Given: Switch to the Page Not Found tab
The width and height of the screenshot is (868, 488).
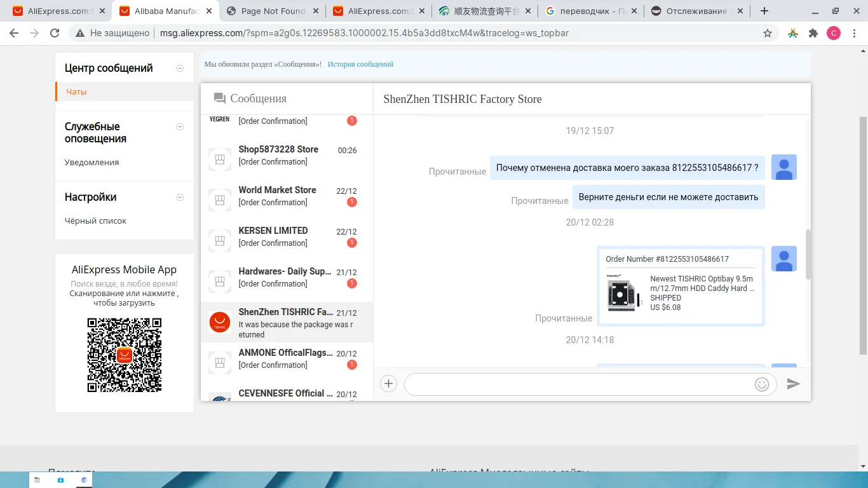Looking at the screenshot, I should point(273,11).
